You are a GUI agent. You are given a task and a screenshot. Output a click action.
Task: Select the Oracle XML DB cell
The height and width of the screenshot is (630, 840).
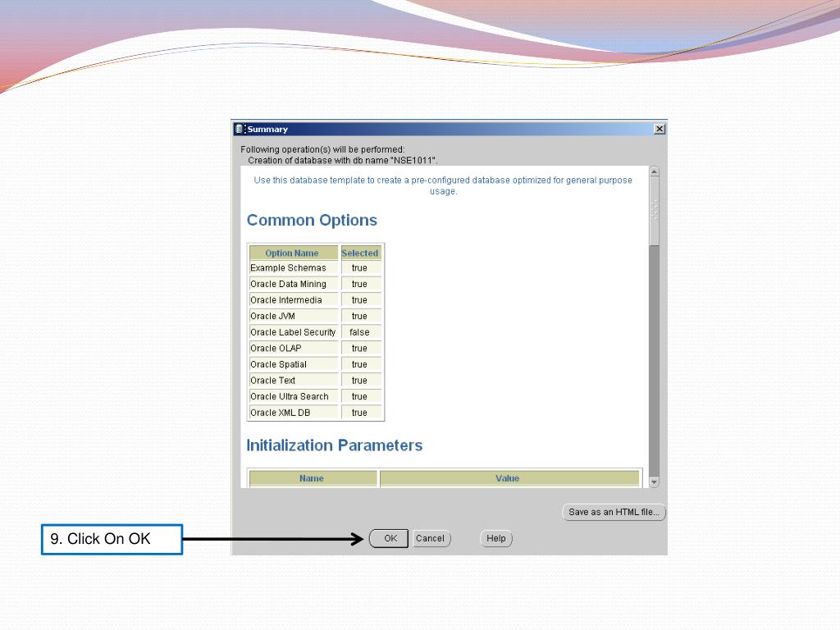(x=294, y=413)
